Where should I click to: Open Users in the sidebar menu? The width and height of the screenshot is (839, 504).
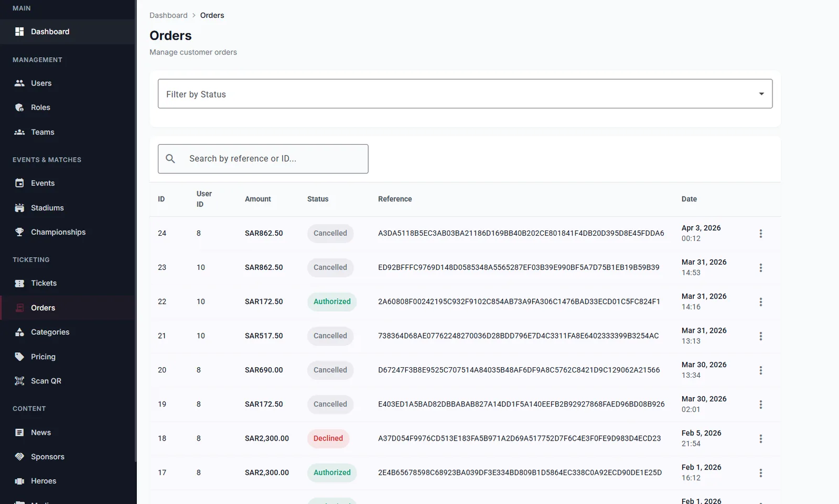tap(68, 83)
